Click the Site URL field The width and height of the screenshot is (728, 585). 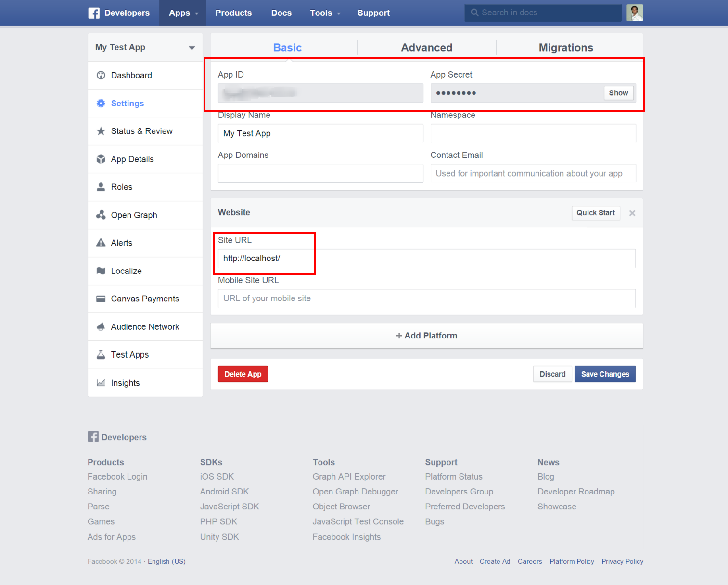(427, 258)
